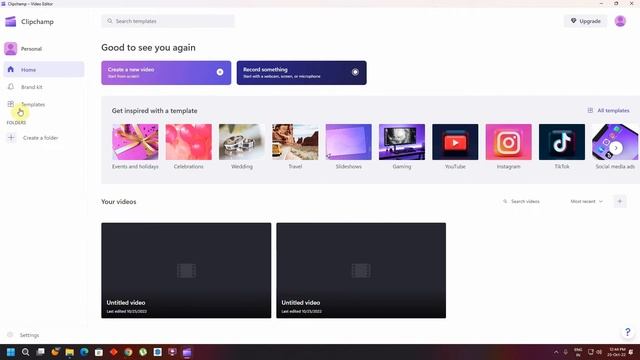Open File Explorer from taskbar

[x=69, y=352]
